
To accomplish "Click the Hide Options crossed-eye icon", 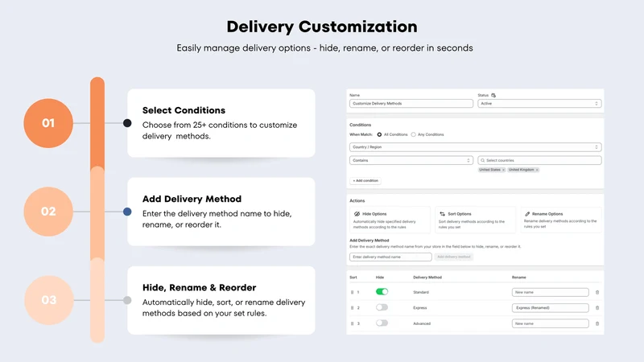I will 357,214.
